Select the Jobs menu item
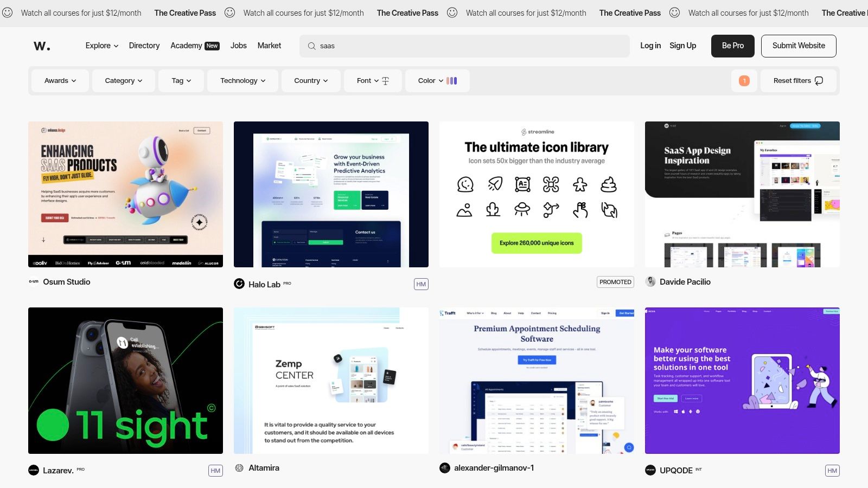This screenshot has height=488, width=868. (238, 46)
